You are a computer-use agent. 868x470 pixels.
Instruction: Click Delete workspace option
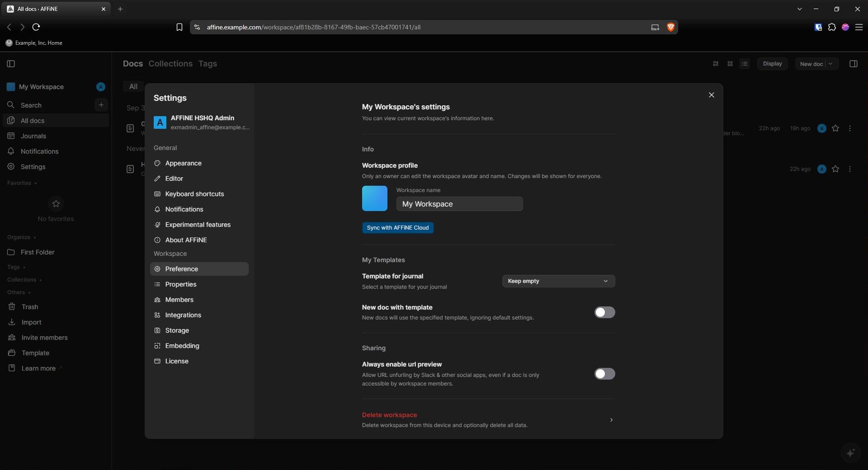(x=488, y=420)
